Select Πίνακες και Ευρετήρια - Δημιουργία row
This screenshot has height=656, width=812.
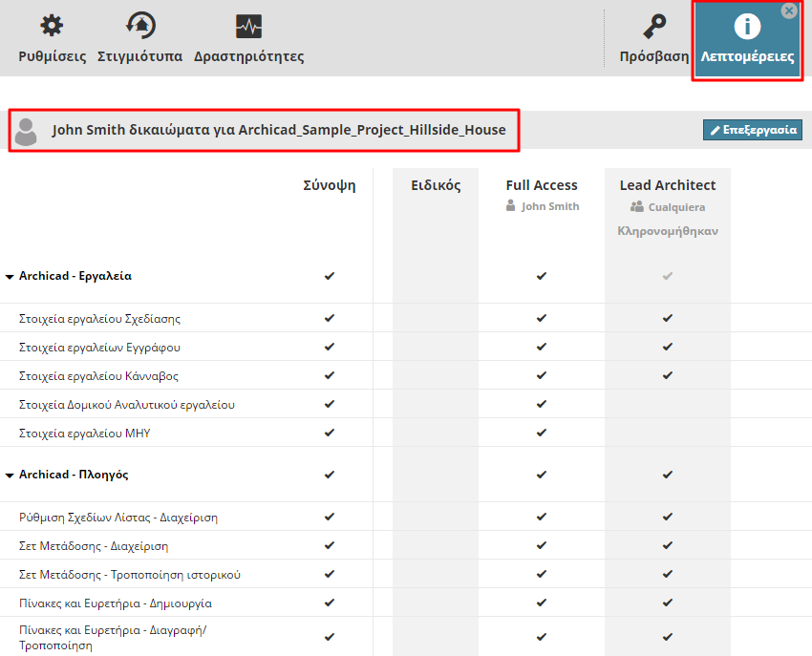click(115, 603)
